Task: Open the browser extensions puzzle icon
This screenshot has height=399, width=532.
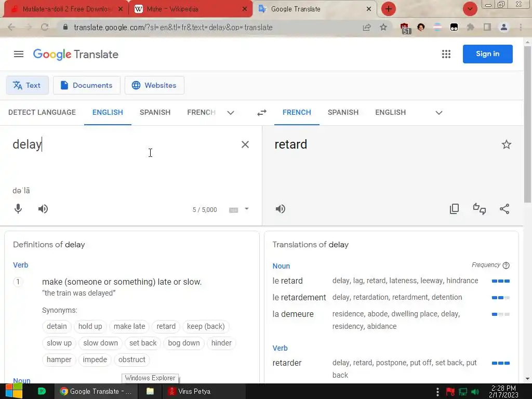Action: tap(470, 27)
